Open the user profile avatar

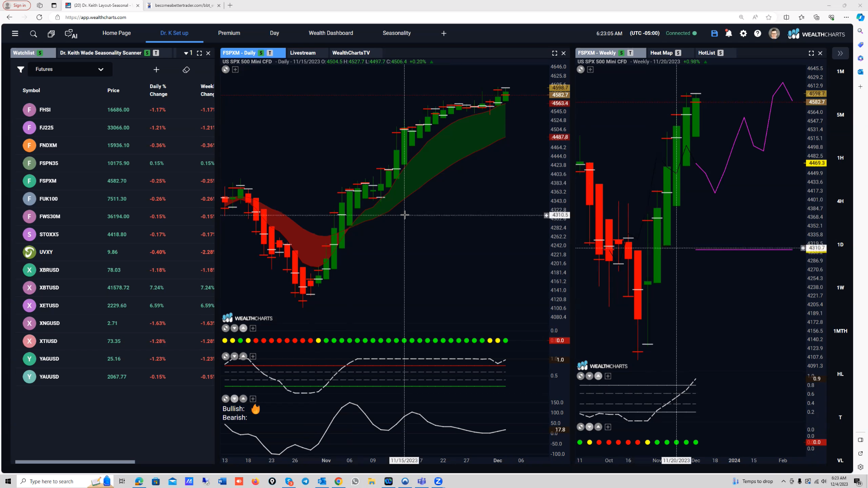[774, 33]
